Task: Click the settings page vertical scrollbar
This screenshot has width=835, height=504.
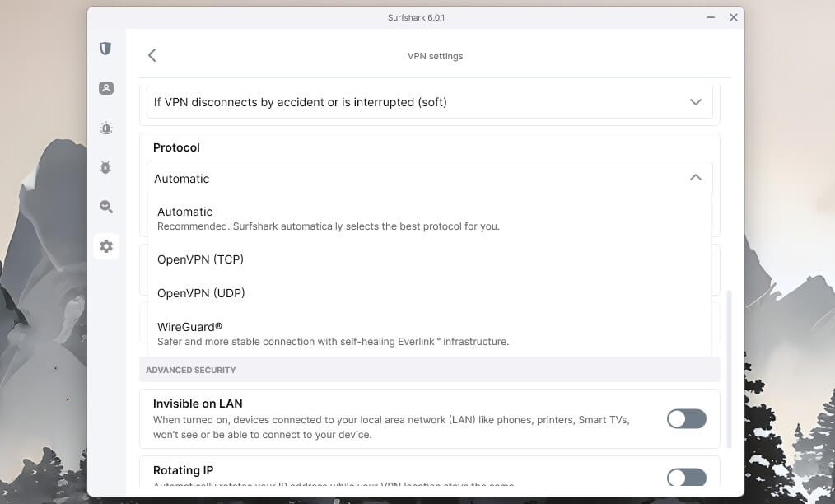Action: [x=729, y=369]
